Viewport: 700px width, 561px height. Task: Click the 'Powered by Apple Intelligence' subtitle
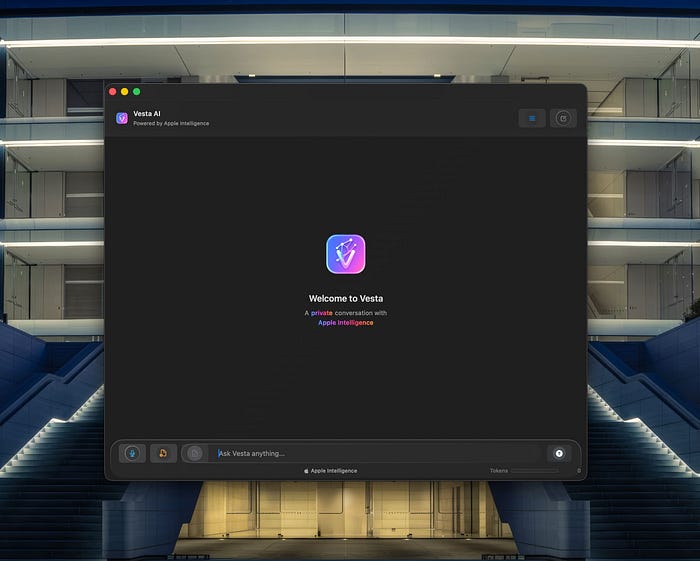[x=171, y=123]
